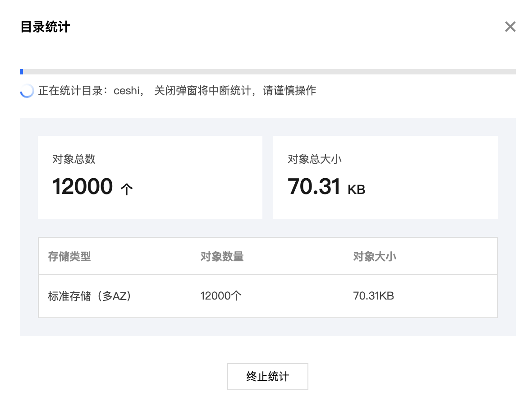Select the 目录统计 dialog title
The height and width of the screenshot is (406, 532).
45,27
